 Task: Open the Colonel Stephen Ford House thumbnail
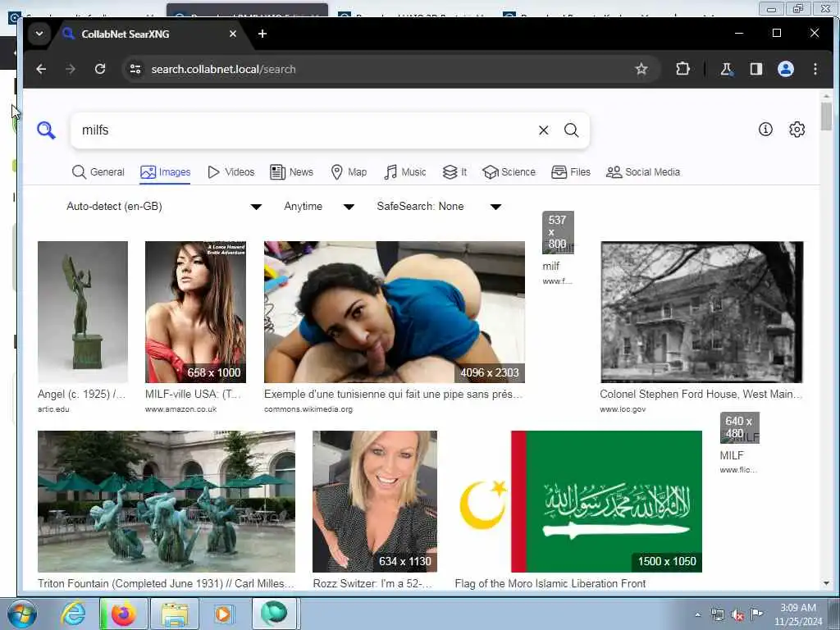702,312
